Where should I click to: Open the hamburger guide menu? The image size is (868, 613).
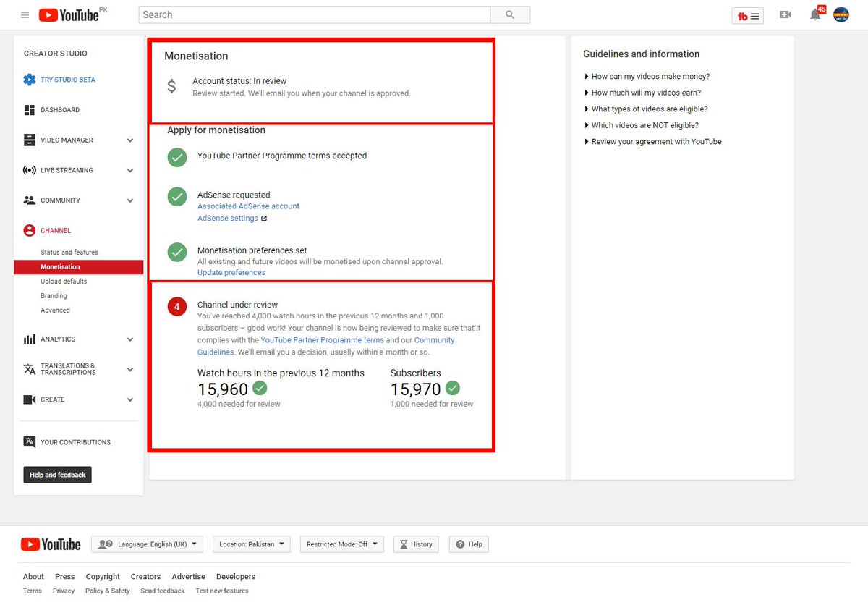coord(25,14)
